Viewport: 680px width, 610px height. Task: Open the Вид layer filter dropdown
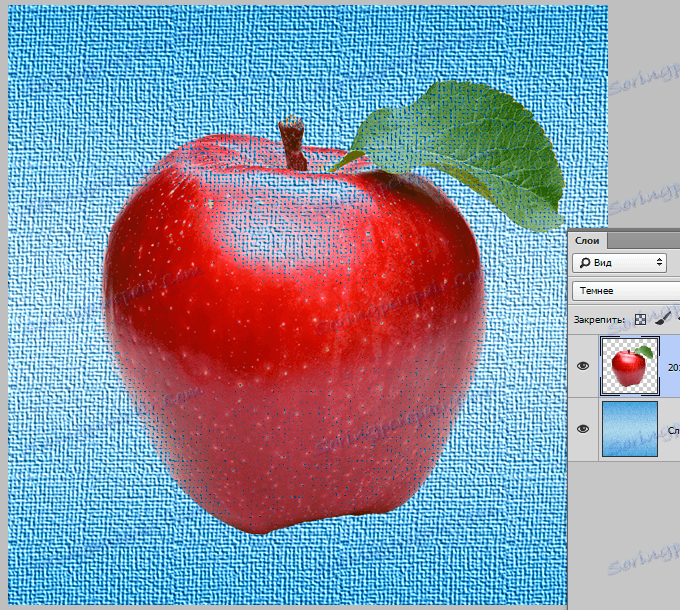619,263
